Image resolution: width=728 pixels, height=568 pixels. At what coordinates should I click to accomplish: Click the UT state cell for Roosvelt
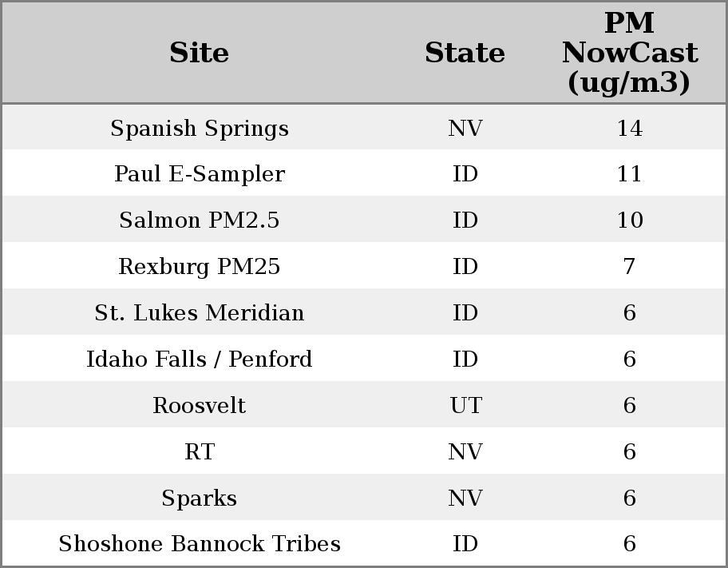(x=465, y=406)
